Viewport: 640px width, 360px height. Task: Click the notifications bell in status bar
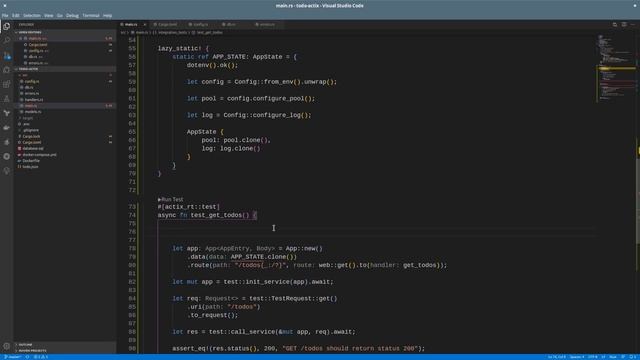632,357
